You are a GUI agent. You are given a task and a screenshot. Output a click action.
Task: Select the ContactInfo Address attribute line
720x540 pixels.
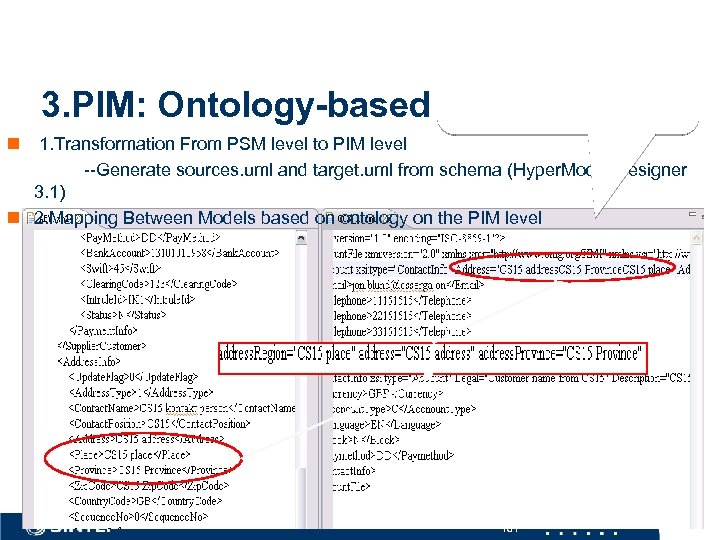click(512, 269)
